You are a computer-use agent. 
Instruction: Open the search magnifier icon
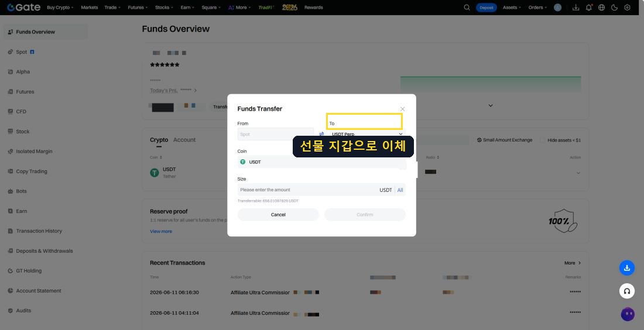pyautogui.click(x=467, y=8)
